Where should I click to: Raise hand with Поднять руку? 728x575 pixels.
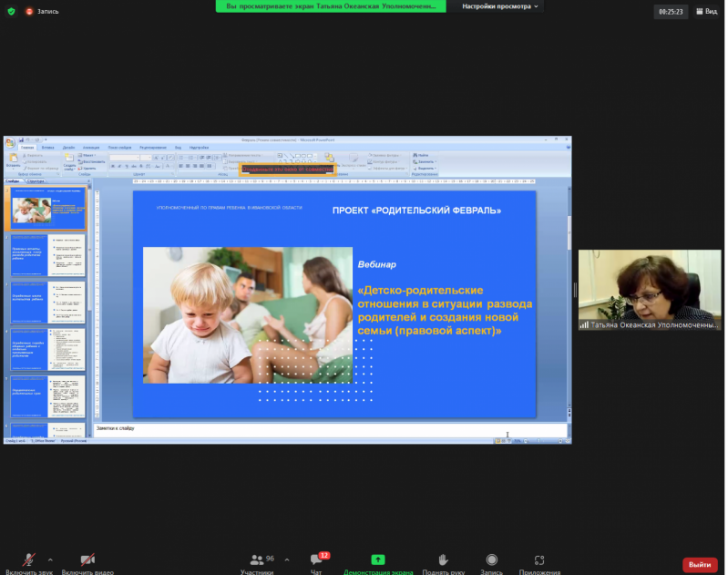coord(444,561)
